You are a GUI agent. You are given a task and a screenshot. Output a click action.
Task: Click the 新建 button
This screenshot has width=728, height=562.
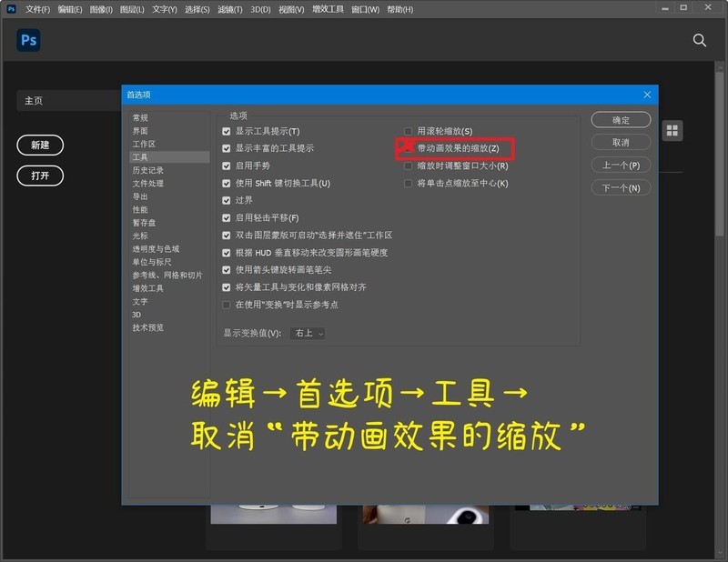40,145
